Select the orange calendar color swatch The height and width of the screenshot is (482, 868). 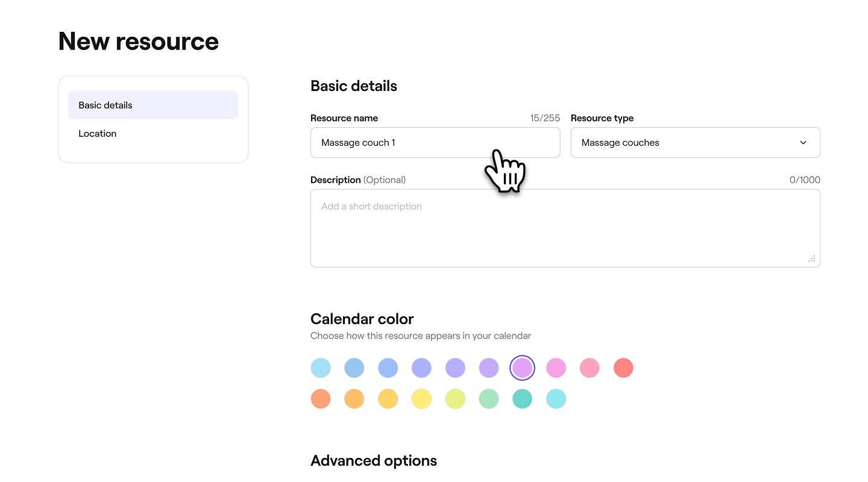click(354, 399)
